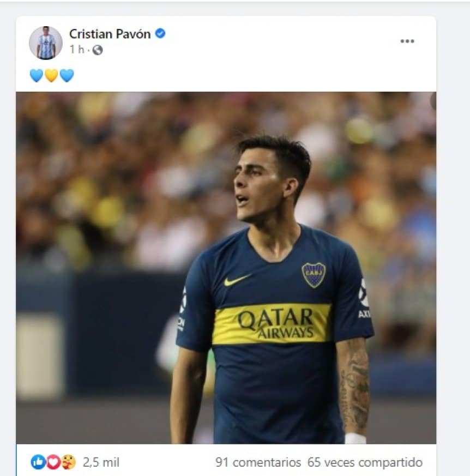The width and height of the screenshot is (470, 476).
Task: Click the Qatar Airways logo on the jersey
Action: pyautogui.click(x=275, y=323)
